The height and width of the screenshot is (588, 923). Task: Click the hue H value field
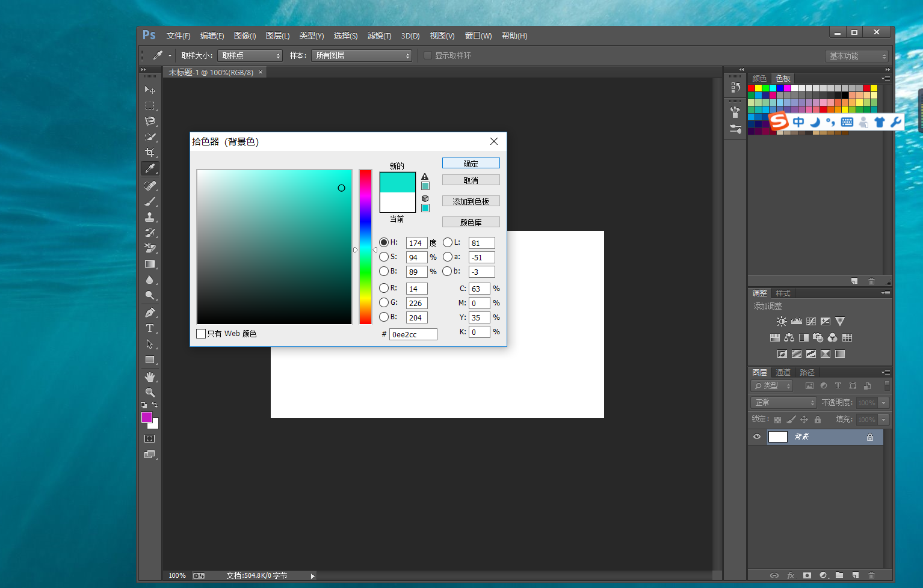click(x=416, y=243)
